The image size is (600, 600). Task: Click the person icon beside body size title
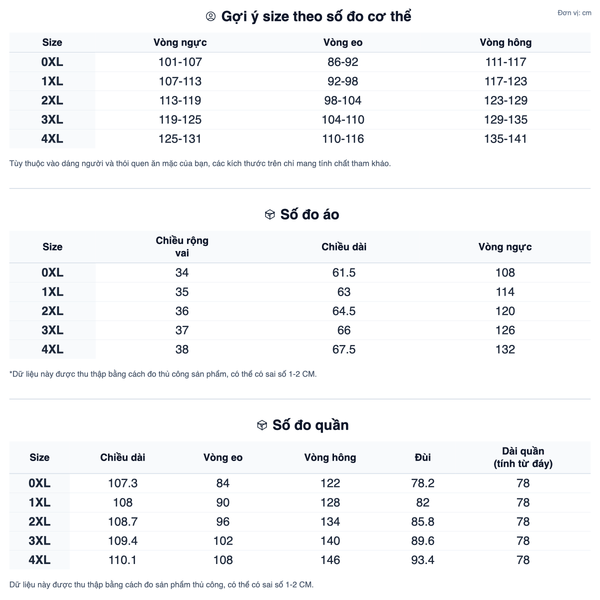(x=210, y=17)
